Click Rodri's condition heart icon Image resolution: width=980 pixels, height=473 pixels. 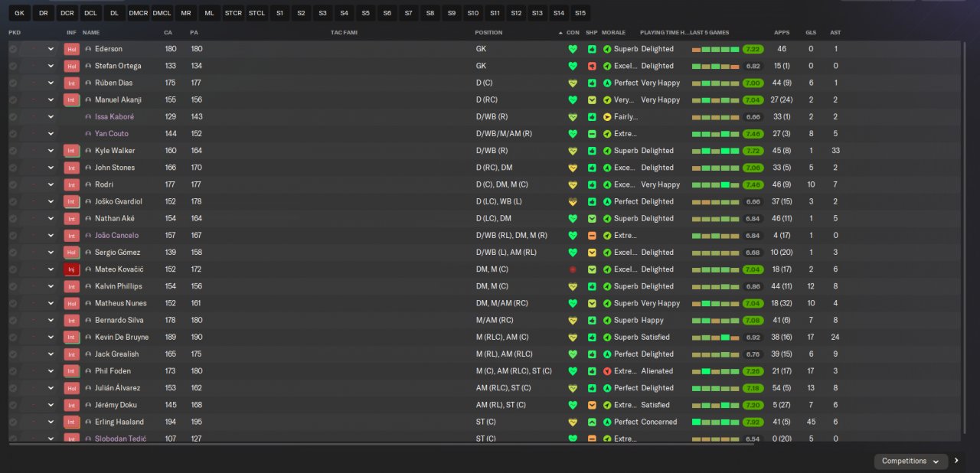tap(572, 184)
